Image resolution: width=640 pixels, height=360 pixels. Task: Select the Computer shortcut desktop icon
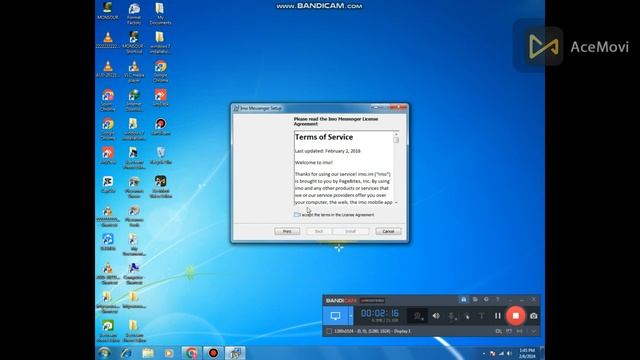(134, 273)
